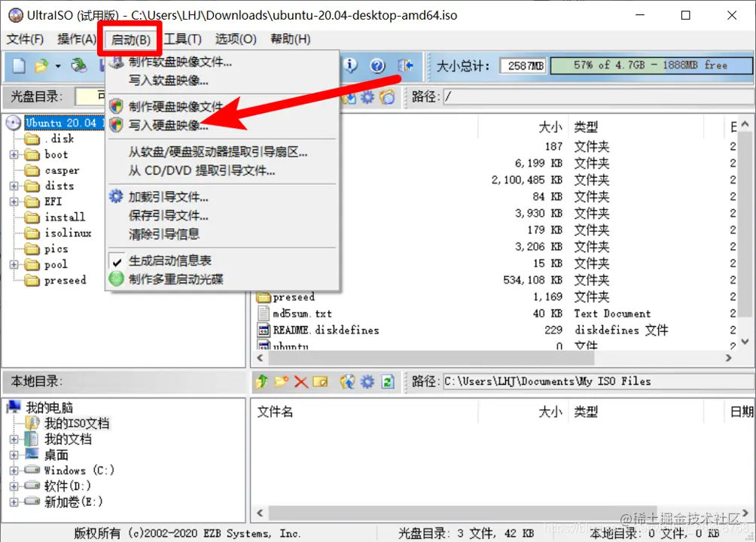The height and width of the screenshot is (542, 756).
Task: Click the 类型 column header in disc list
Action: pos(586,127)
